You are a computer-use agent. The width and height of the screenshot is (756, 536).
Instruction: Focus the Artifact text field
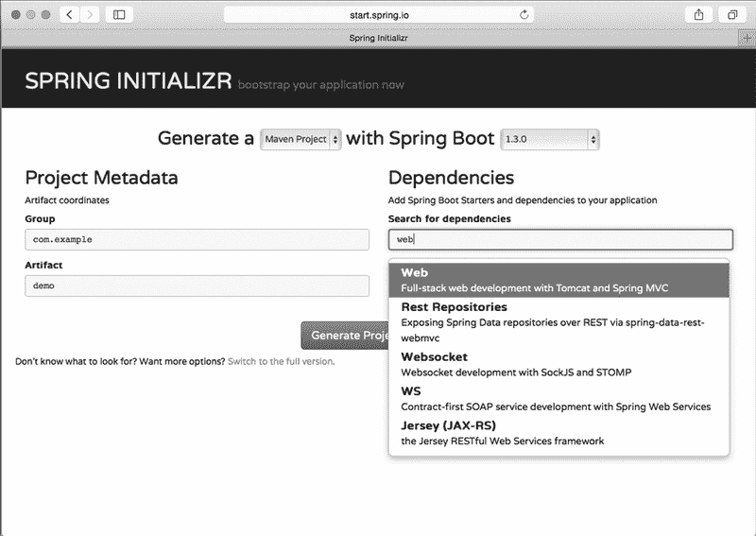tap(197, 285)
